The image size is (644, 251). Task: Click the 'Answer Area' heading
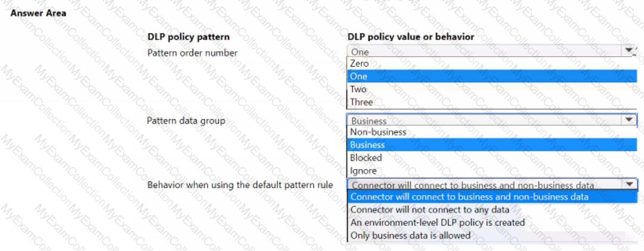coord(38,13)
